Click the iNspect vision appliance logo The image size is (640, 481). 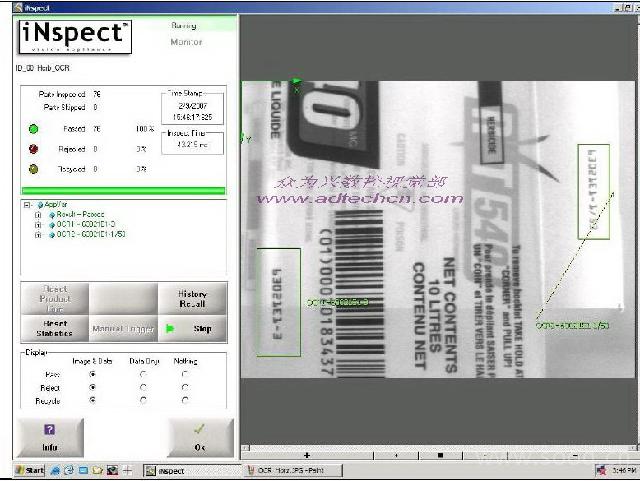tap(75, 36)
